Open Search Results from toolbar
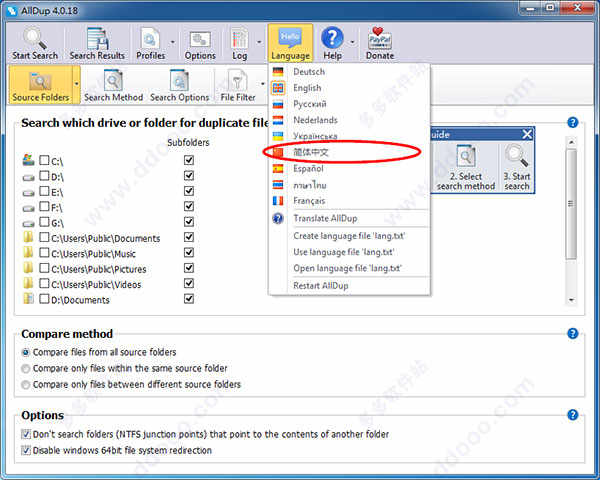Screen dimensions: 600x480 [x=97, y=39]
